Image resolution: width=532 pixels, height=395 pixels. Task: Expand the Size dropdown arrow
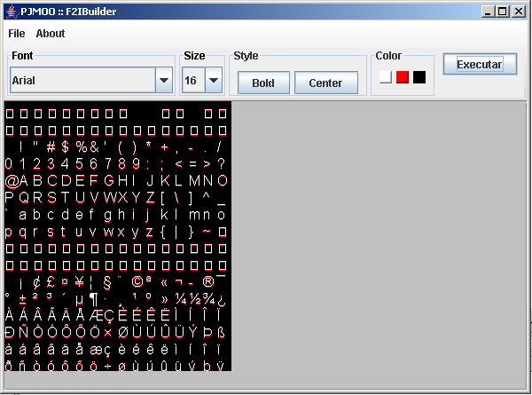coord(214,80)
